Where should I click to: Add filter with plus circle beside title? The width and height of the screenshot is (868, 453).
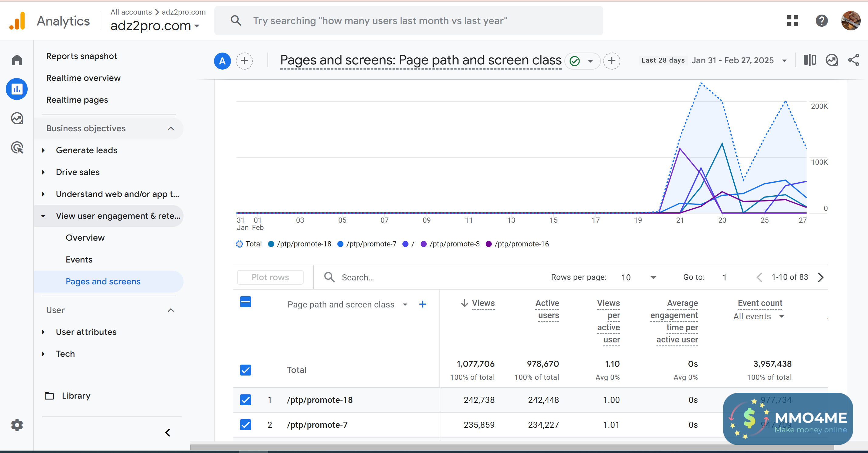[x=611, y=61]
